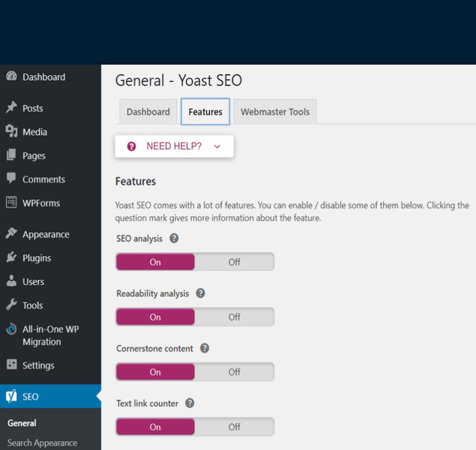Image resolution: width=476 pixels, height=450 pixels.
Task: Click the All-in-One WP Migration icon
Action: 11,329
